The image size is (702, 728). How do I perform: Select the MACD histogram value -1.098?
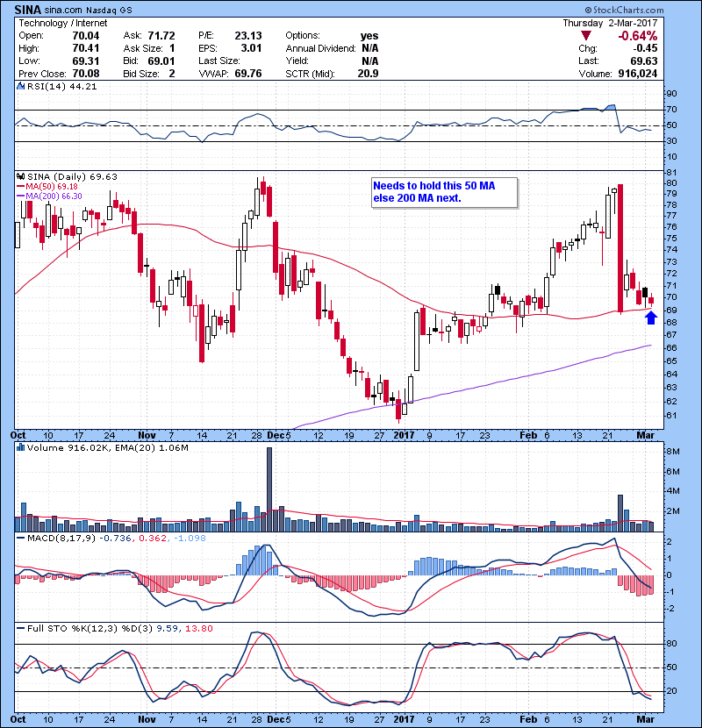(190, 539)
